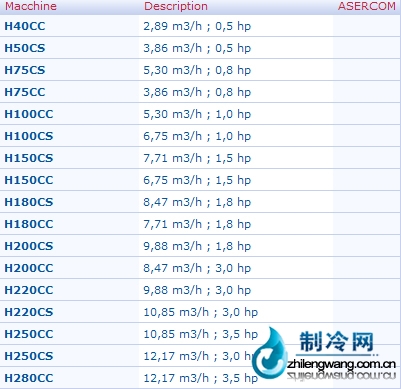
Task: Select the H250CC model link
Action: (29, 334)
